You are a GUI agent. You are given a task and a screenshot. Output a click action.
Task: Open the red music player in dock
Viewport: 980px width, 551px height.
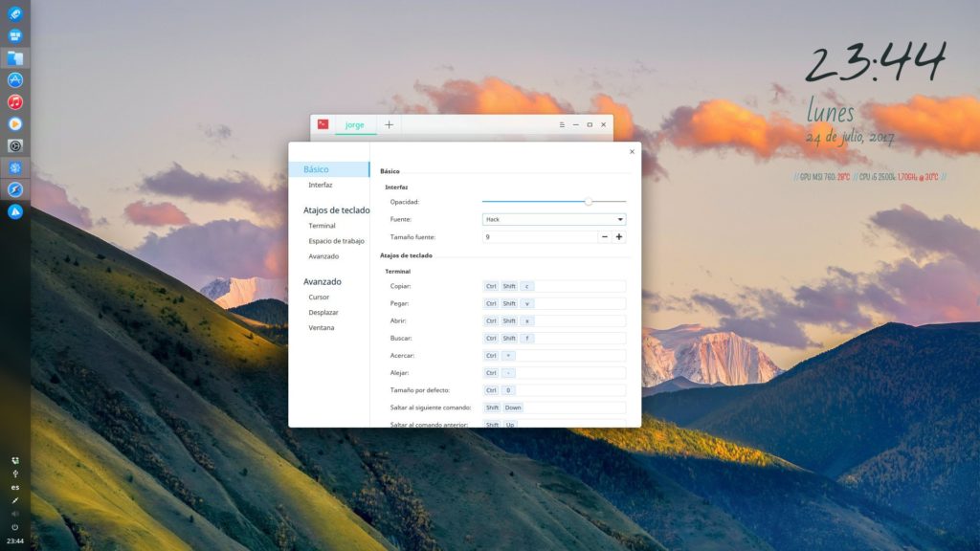15,101
